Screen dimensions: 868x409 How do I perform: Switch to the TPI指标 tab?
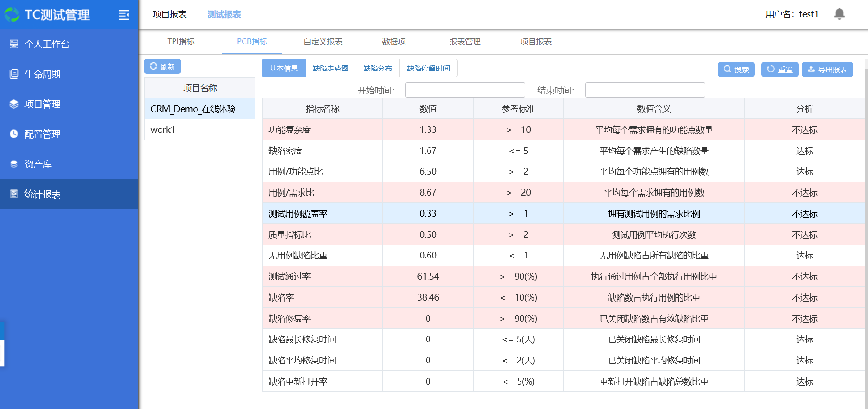point(181,42)
